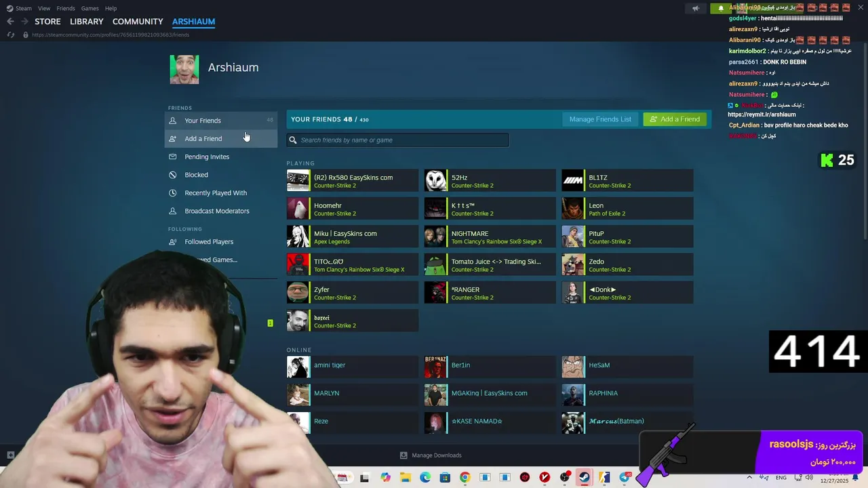
Task: Open the View menu
Action: click(44, 8)
